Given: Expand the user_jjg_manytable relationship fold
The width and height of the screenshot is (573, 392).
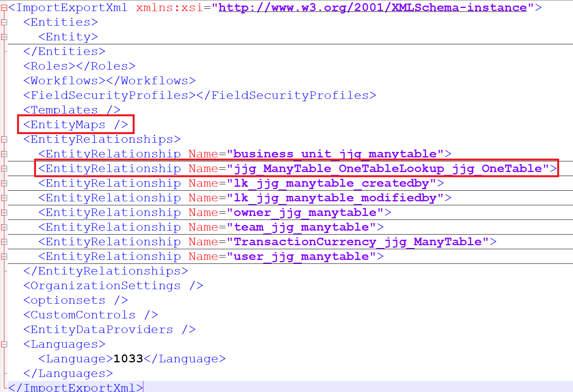Looking at the screenshot, I should (x=4, y=256).
